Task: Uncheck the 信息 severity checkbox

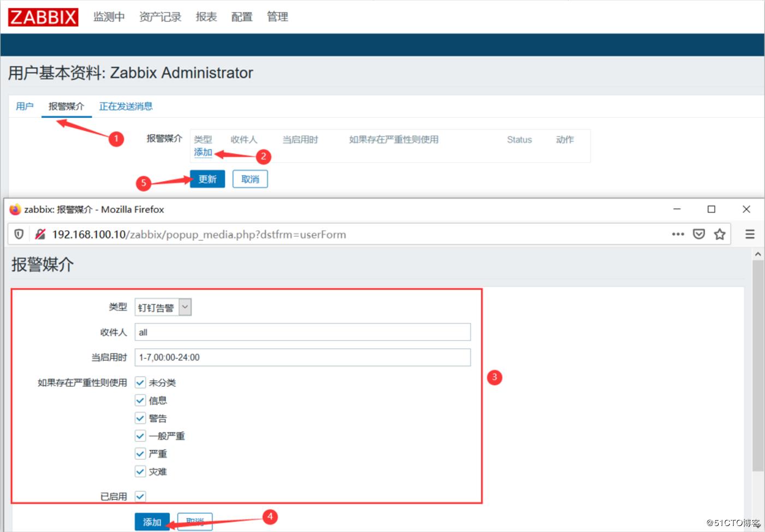Action: pyautogui.click(x=140, y=400)
